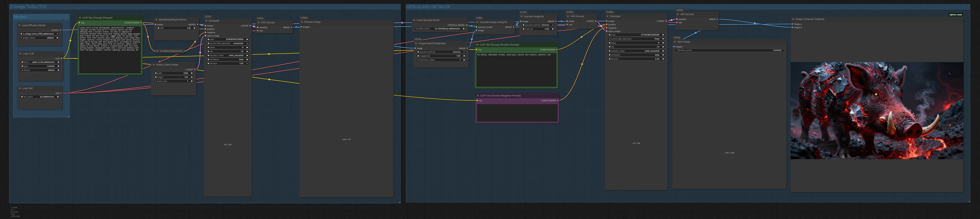Increase megapixels value in ImageScaleToTotalPixels
This screenshot has height=219, width=980.
pyautogui.click(x=464, y=56)
